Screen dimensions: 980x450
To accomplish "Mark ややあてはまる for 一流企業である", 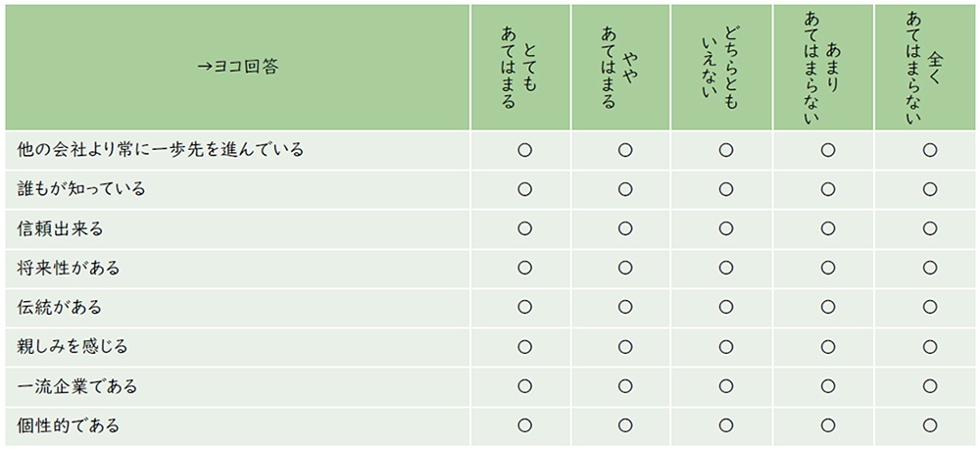I will (x=625, y=385).
